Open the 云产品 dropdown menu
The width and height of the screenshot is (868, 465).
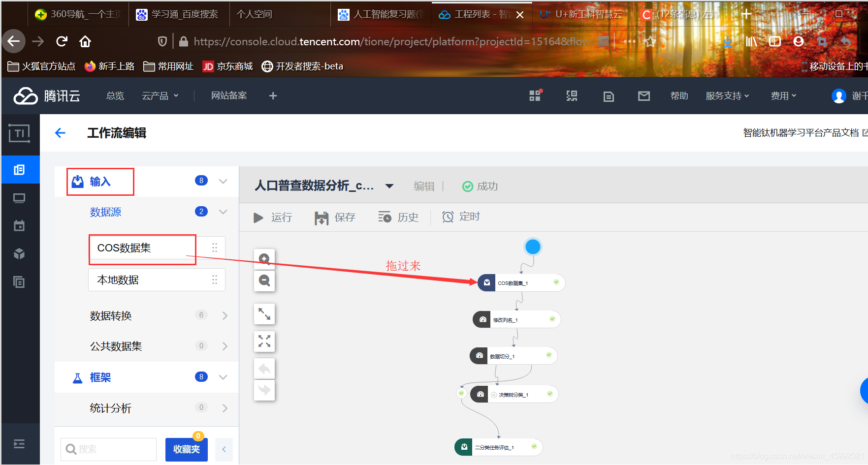(x=160, y=96)
